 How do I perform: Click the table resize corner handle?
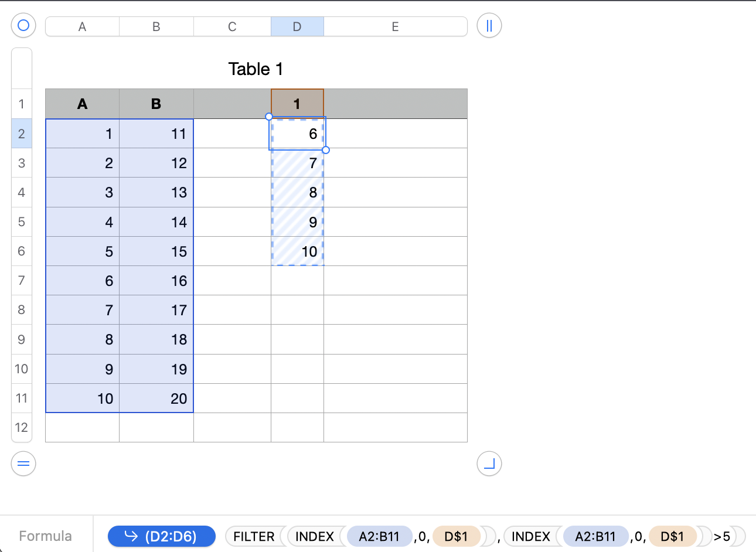489,464
